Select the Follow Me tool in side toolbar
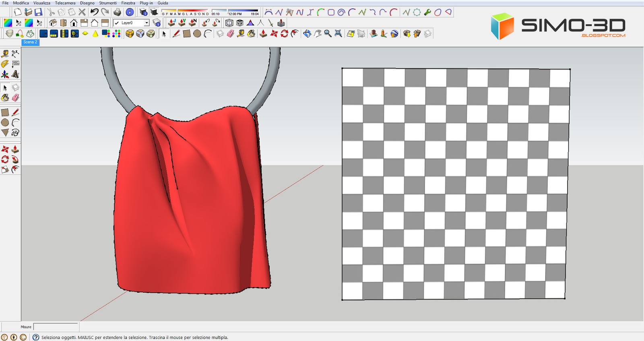Image resolution: width=644 pixels, height=341 pixels. [15, 159]
